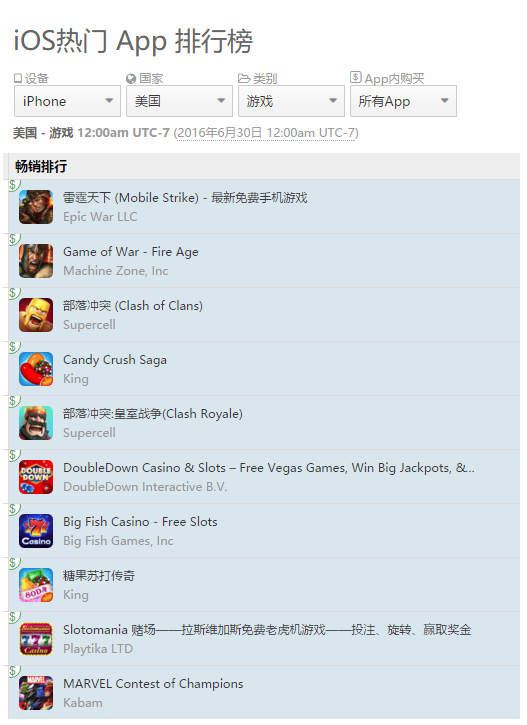Open the Candy Crush Saga icon
The width and height of the screenshot is (527, 725).
[36, 369]
